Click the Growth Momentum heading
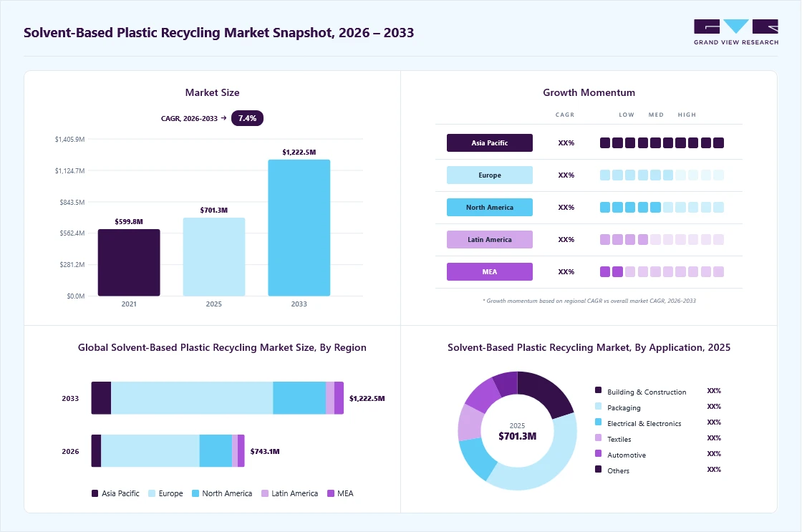This screenshot has height=532, width=802. (589, 92)
